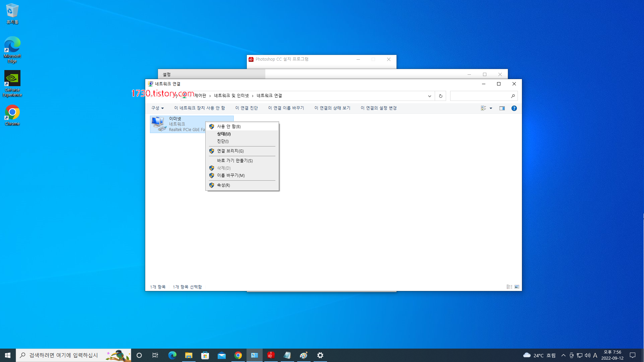The height and width of the screenshot is (362, 644).
Task: Choose 사용 안 함(B) from context menu
Action: coord(229,126)
